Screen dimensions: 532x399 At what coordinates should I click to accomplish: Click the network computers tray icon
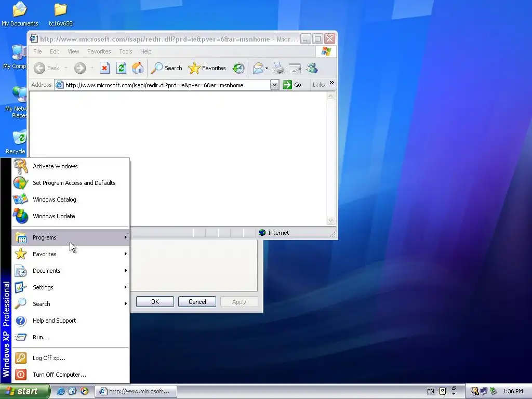pyautogui.click(x=484, y=391)
